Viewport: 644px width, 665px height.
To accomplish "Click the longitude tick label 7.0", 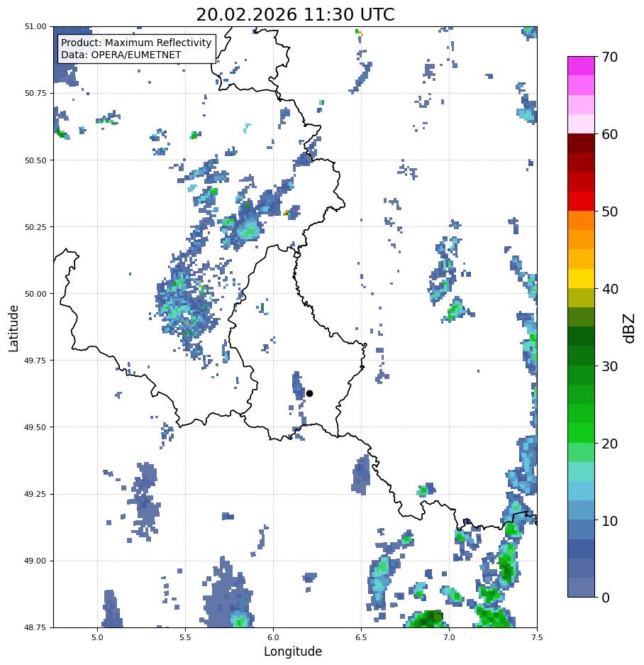I will point(450,637).
